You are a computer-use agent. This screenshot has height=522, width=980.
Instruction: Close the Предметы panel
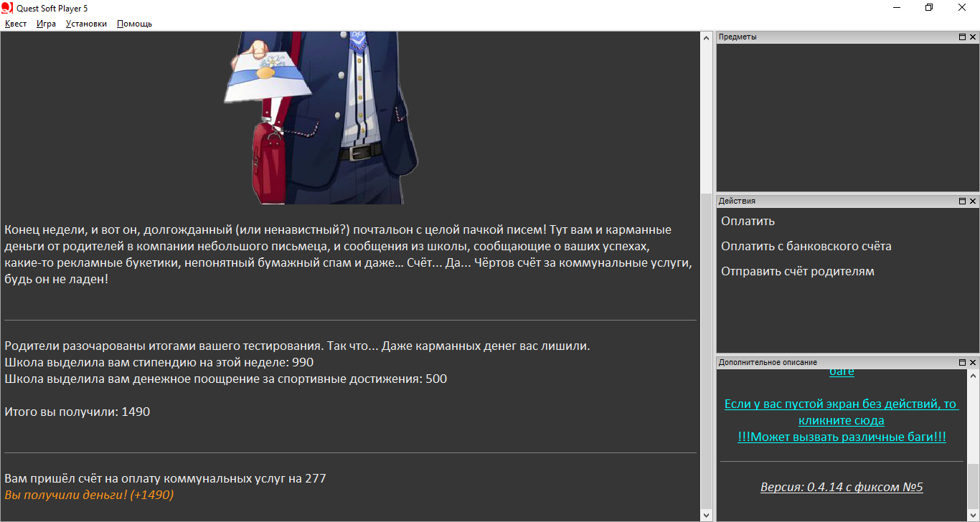click(x=973, y=37)
